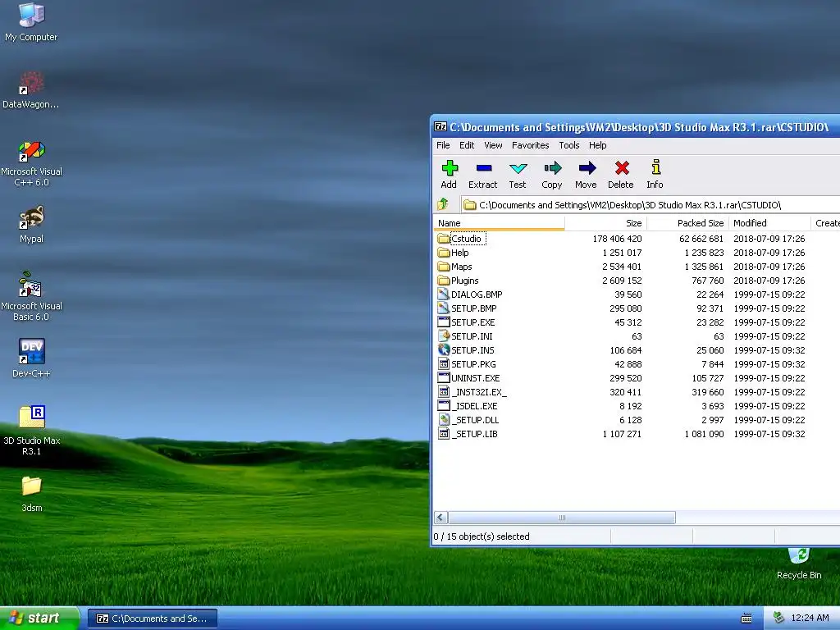Go up one folder level icon
Image resolution: width=840 pixels, height=630 pixels.
point(442,204)
